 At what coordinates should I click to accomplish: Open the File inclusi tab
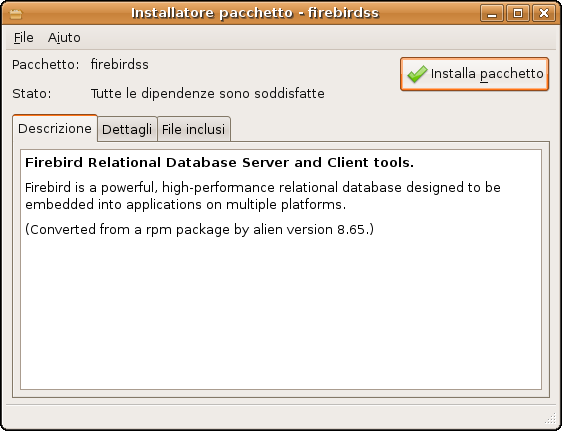(x=194, y=129)
